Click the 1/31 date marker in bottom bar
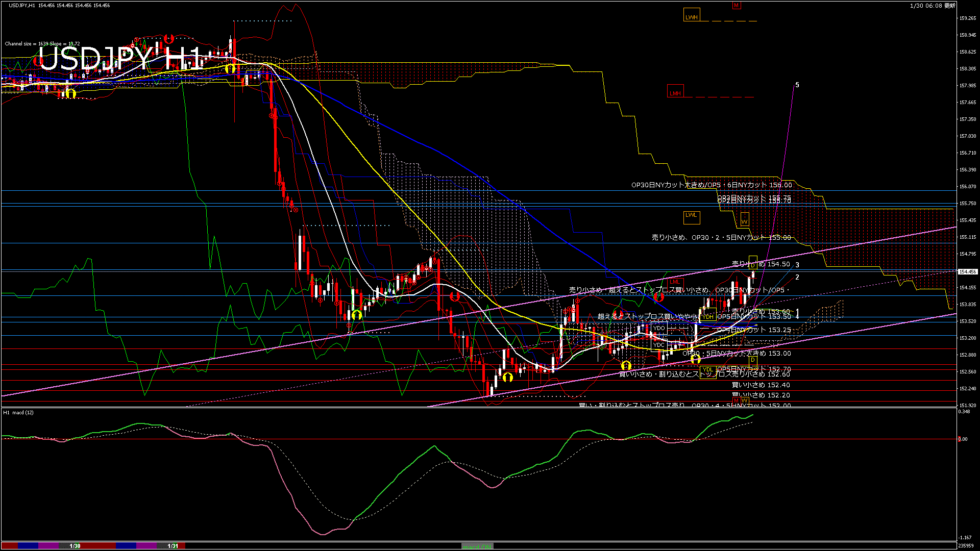980x551 pixels. (173, 546)
